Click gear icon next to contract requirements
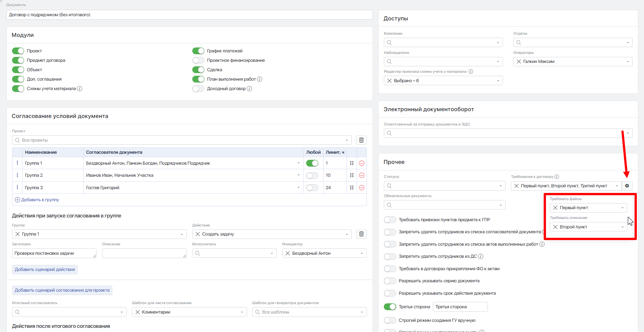 tap(627, 186)
